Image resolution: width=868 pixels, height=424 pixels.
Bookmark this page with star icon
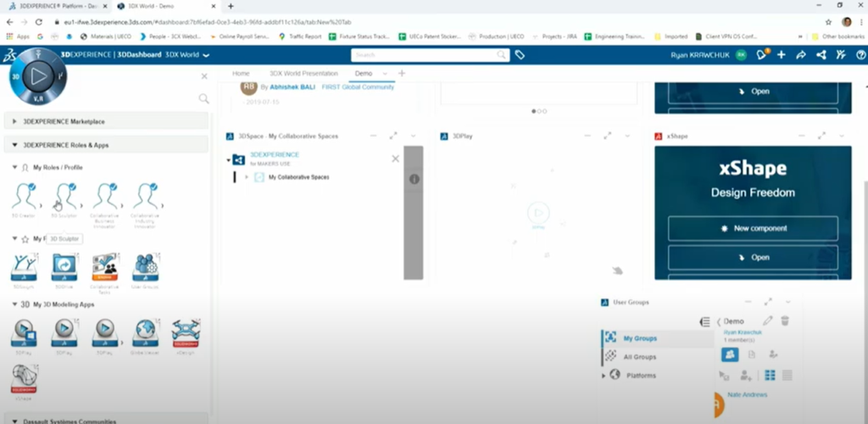click(x=829, y=22)
